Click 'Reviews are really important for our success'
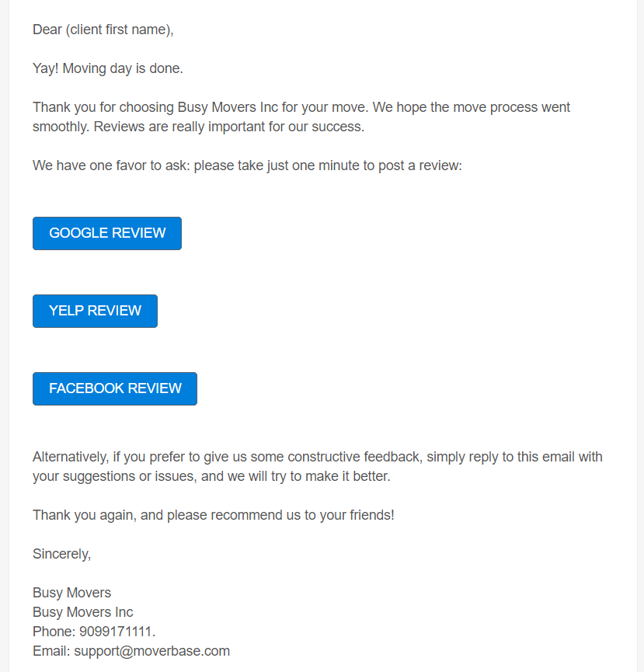 click(229, 127)
